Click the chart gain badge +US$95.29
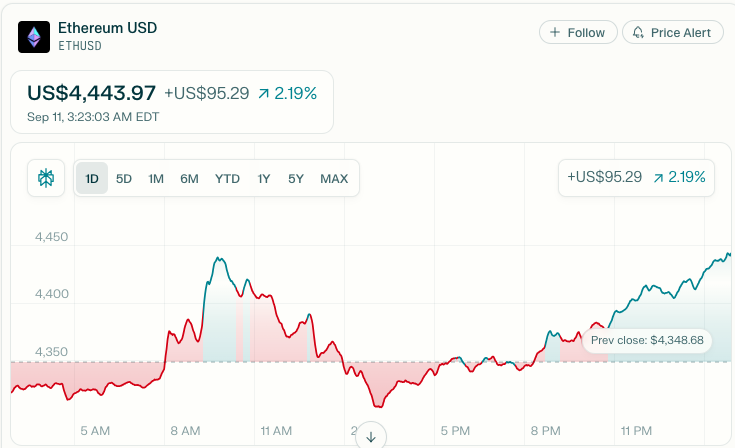The image size is (735, 448). pos(636,177)
